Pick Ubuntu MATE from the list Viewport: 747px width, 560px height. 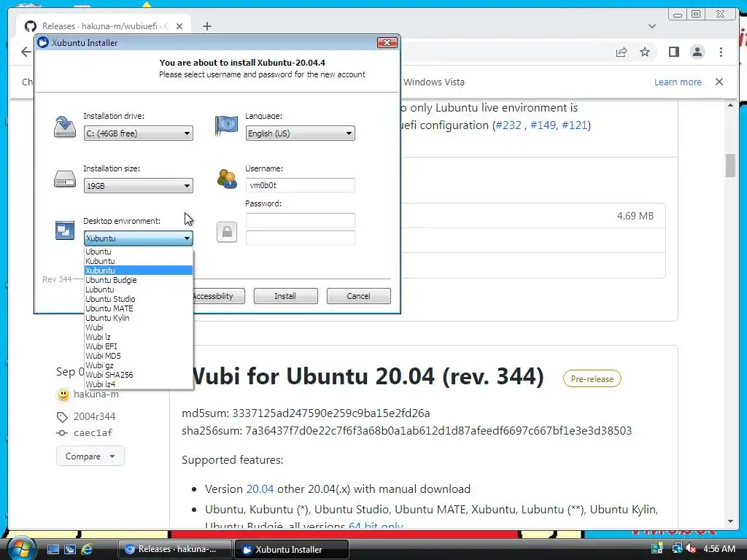tap(138, 308)
